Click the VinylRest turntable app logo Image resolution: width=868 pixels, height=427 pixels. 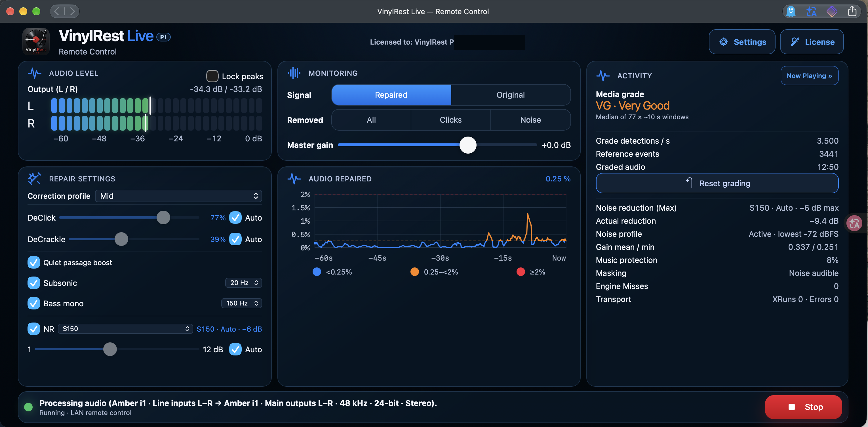(36, 41)
